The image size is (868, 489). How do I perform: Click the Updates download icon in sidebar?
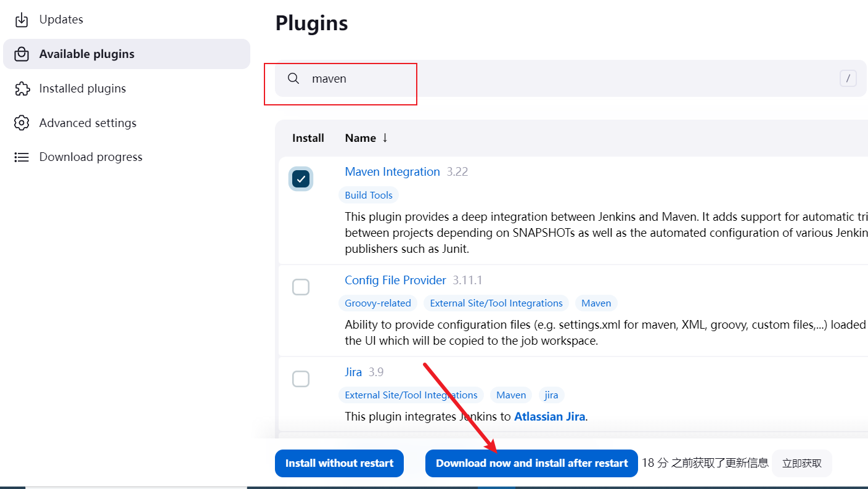tap(22, 20)
